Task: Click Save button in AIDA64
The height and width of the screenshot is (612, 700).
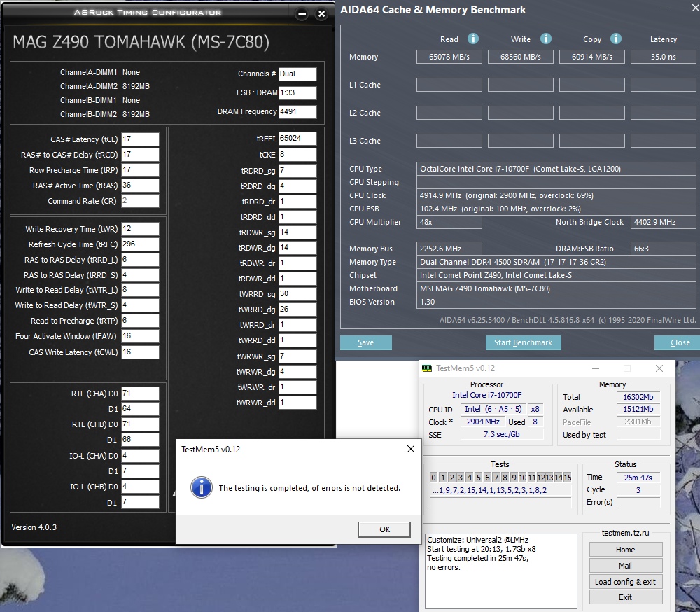Action: [x=365, y=342]
